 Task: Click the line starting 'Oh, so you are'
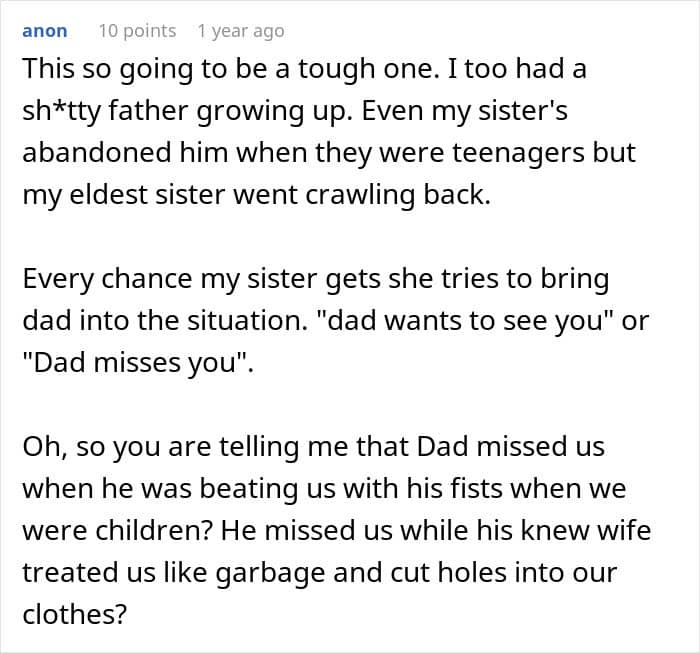[x=313, y=445]
